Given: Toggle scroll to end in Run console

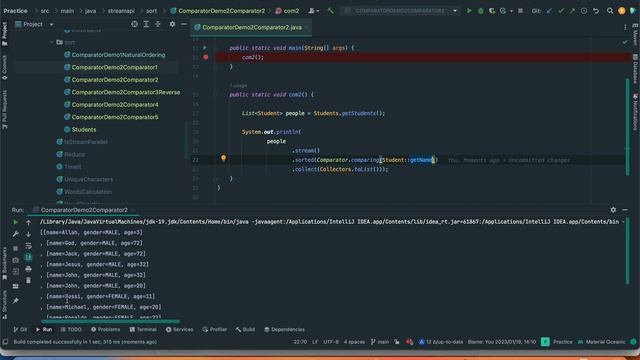Looking at the screenshot, I should coord(28,257).
